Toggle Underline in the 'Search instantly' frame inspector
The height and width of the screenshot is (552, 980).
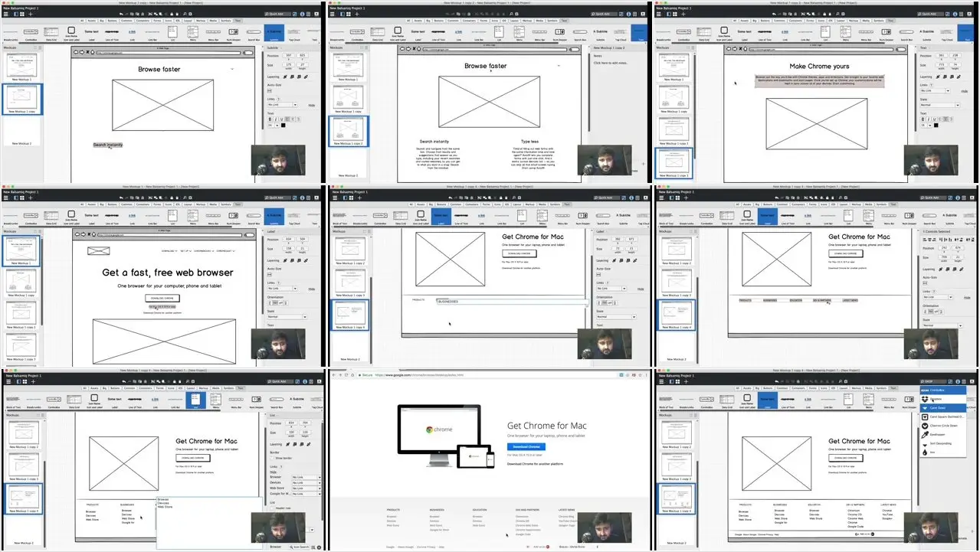(x=281, y=119)
